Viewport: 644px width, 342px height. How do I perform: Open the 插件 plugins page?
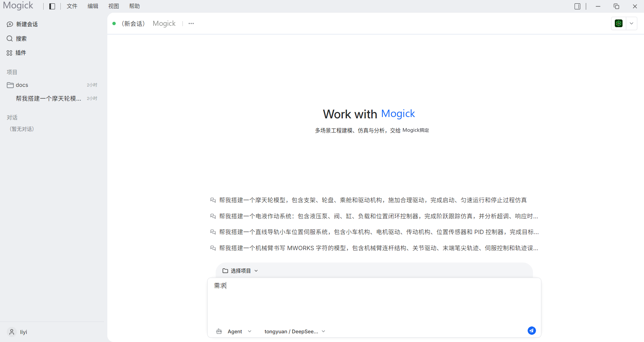pyautogui.click(x=16, y=53)
